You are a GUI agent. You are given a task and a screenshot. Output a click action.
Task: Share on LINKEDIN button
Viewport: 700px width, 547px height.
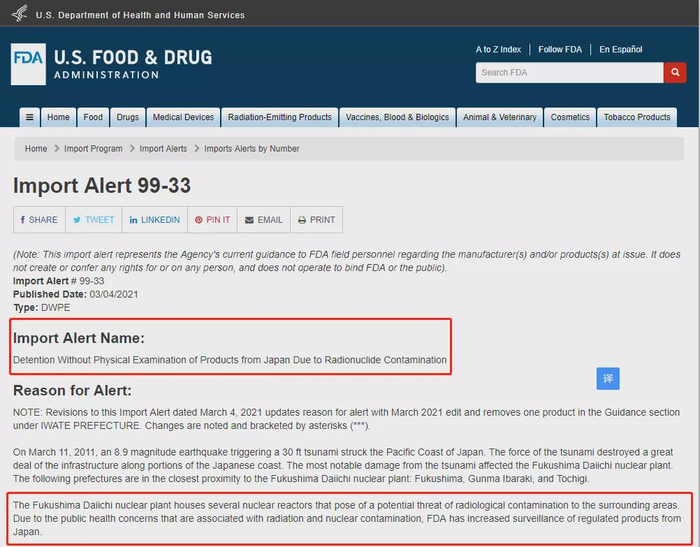154,220
